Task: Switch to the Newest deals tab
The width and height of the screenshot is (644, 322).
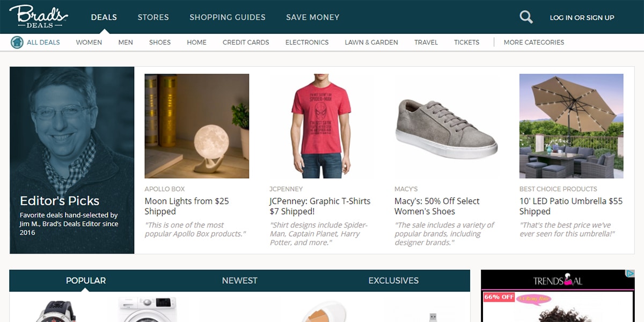Action: click(239, 281)
